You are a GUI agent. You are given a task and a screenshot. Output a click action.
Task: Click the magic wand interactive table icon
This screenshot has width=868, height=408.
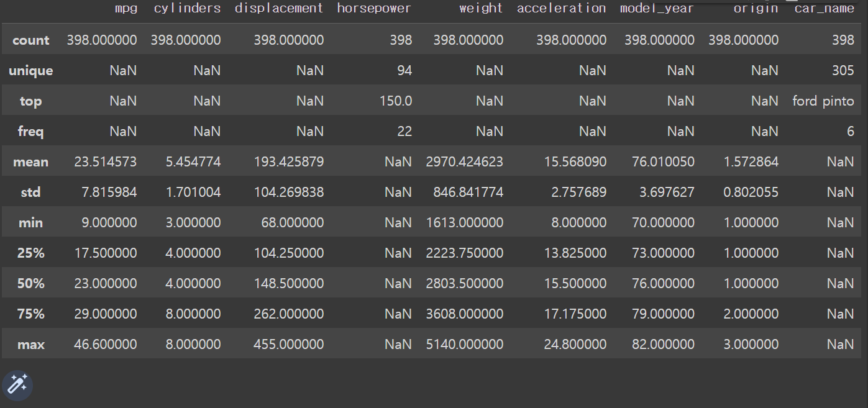[x=17, y=384]
